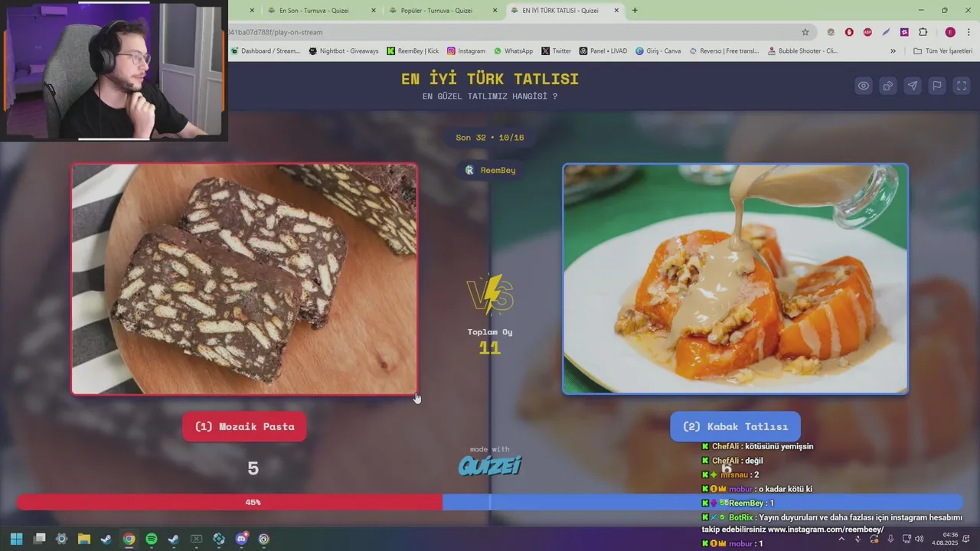This screenshot has width=980, height=551.
Task: Click the sync update tray icon
Action: (874, 539)
